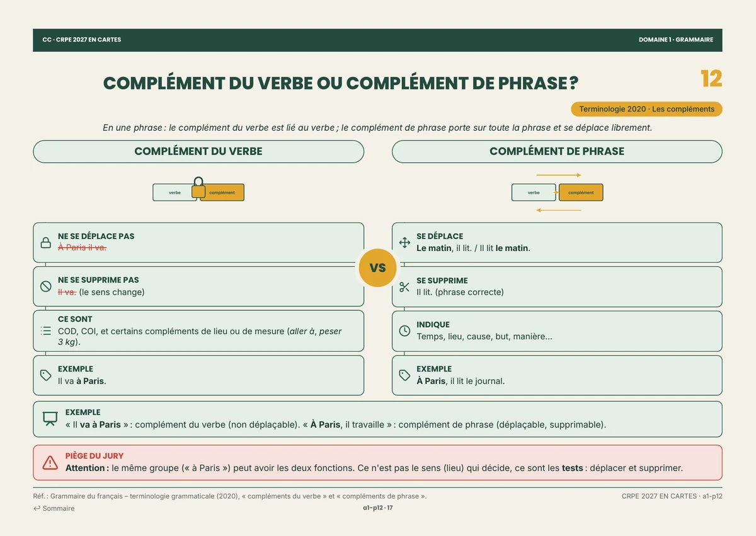The width and height of the screenshot is (756, 536).
Task: Click the 'CRPE 2027 EN CARTES · a1-p12' footer text
Action: pyautogui.click(x=672, y=496)
